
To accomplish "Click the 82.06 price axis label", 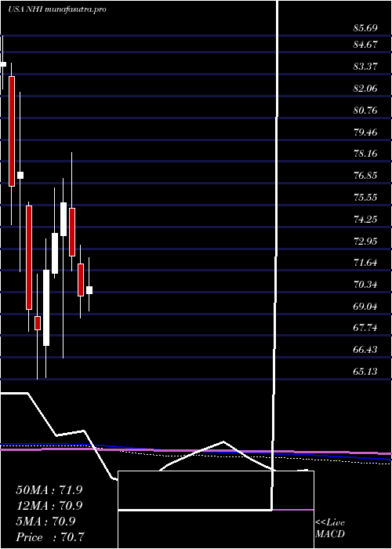I will 365,89.
